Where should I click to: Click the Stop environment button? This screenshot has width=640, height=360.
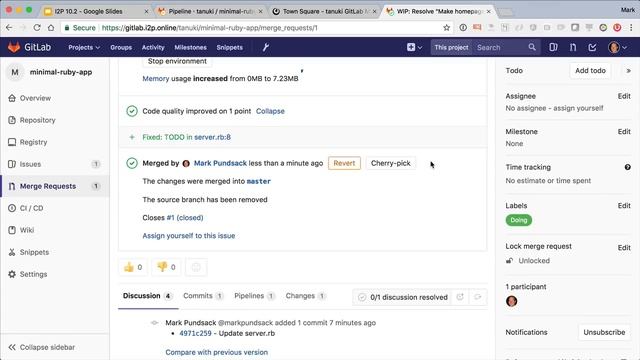tap(177, 61)
